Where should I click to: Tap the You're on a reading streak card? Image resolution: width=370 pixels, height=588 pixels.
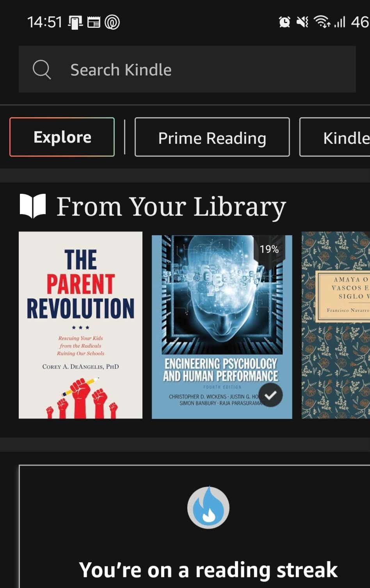(194, 526)
